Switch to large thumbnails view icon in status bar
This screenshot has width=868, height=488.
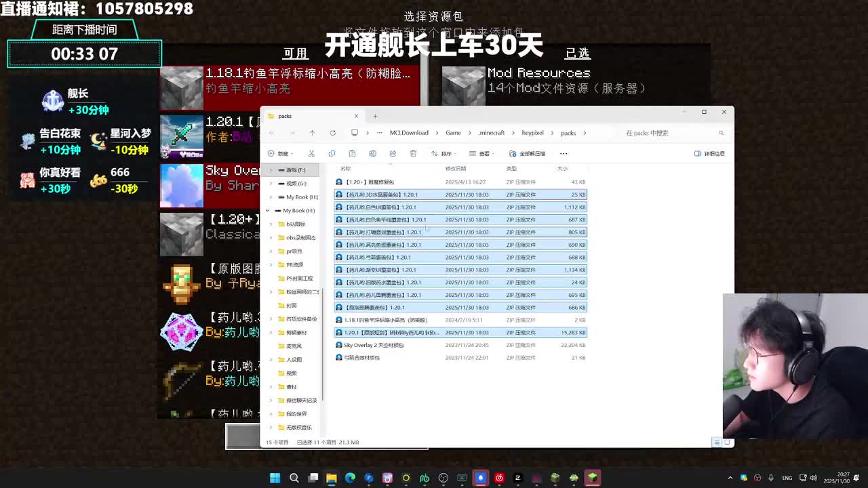coord(727,443)
